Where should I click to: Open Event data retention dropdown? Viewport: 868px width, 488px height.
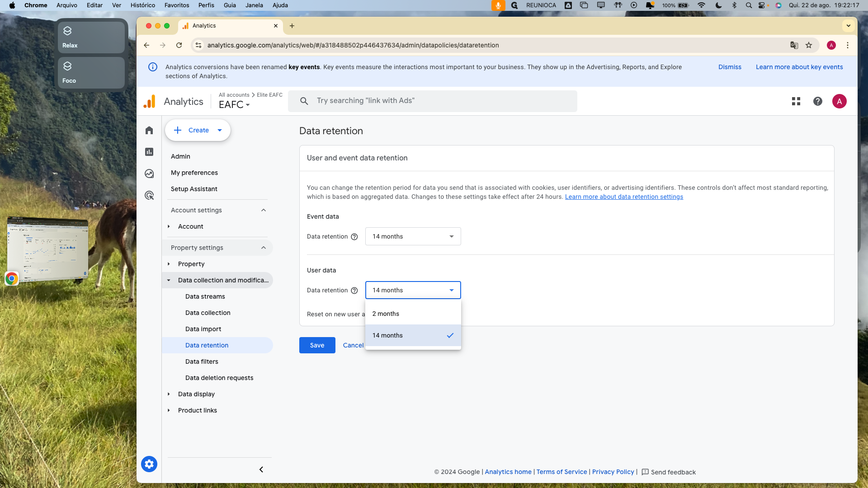pos(413,236)
